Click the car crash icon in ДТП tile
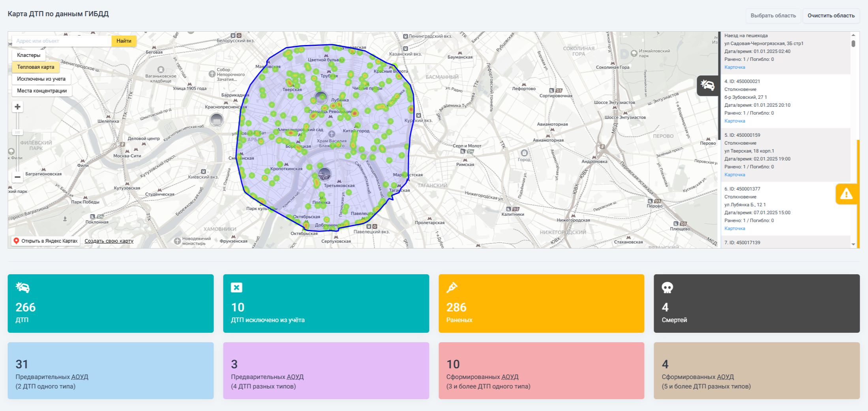 (22, 287)
